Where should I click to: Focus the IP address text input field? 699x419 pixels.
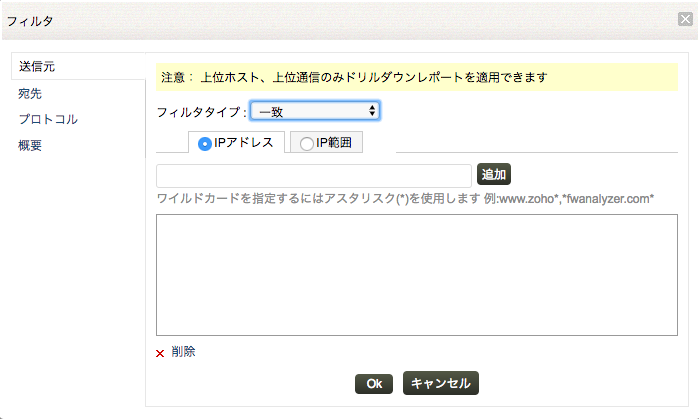coord(313,175)
